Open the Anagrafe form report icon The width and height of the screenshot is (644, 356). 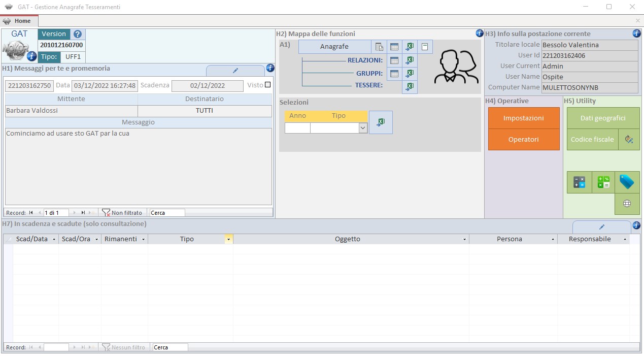[x=379, y=47]
